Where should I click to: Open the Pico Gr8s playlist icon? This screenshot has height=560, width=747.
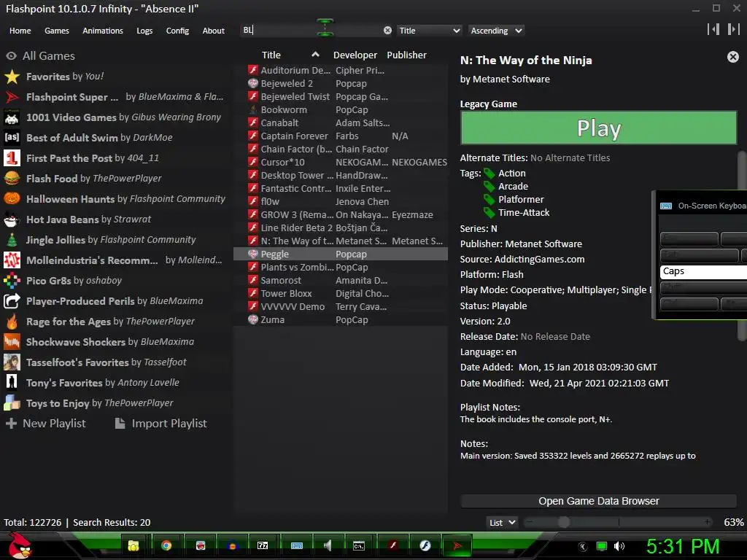(x=12, y=281)
